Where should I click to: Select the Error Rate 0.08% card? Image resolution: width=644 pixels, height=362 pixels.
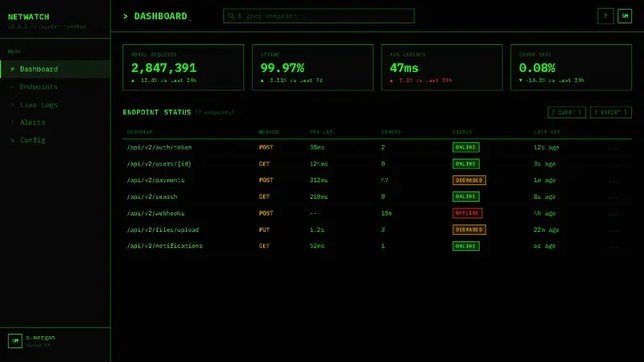tap(572, 68)
